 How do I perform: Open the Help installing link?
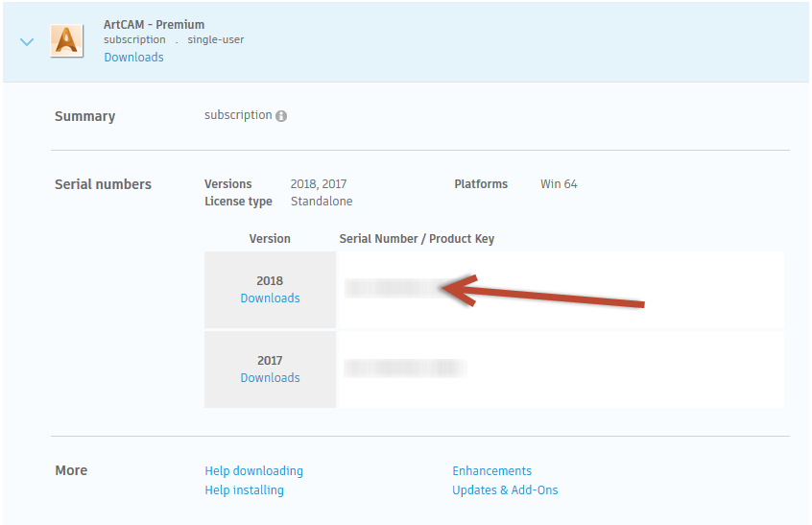pyautogui.click(x=244, y=490)
